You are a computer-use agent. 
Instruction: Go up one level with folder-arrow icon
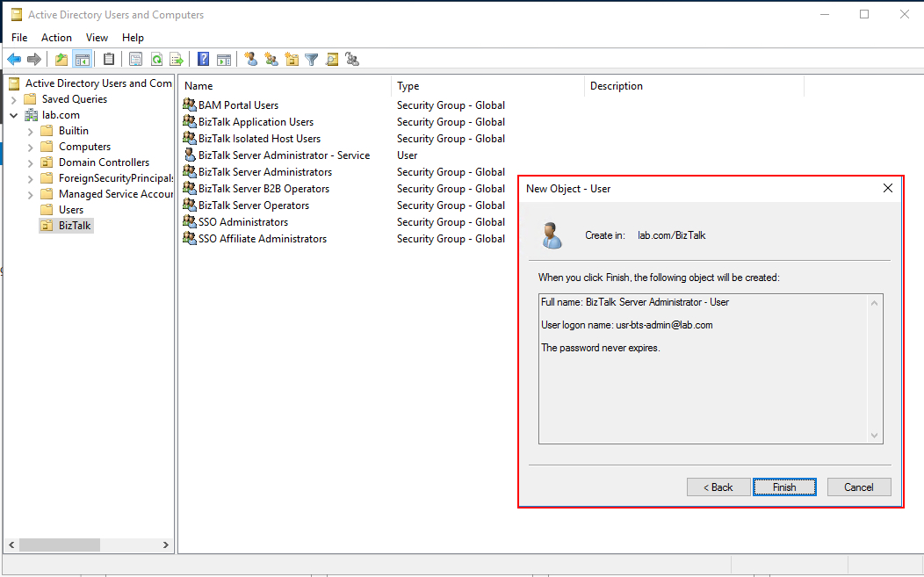click(61, 59)
